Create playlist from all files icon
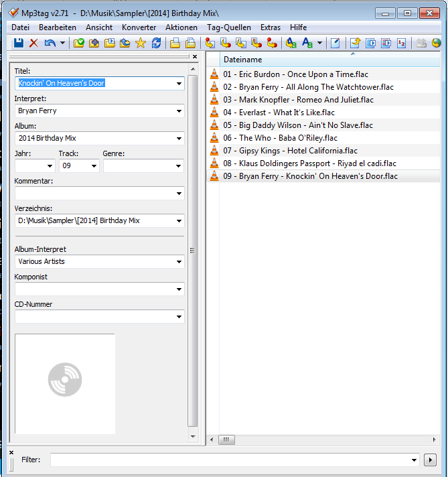The width and height of the screenshot is (448, 477). click(175, 43)
